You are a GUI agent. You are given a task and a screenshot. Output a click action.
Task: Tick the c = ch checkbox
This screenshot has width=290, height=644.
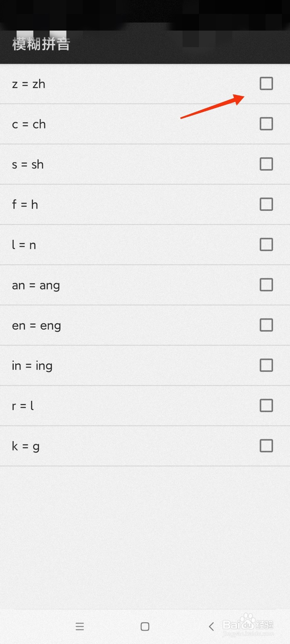[x=266, y=124]
